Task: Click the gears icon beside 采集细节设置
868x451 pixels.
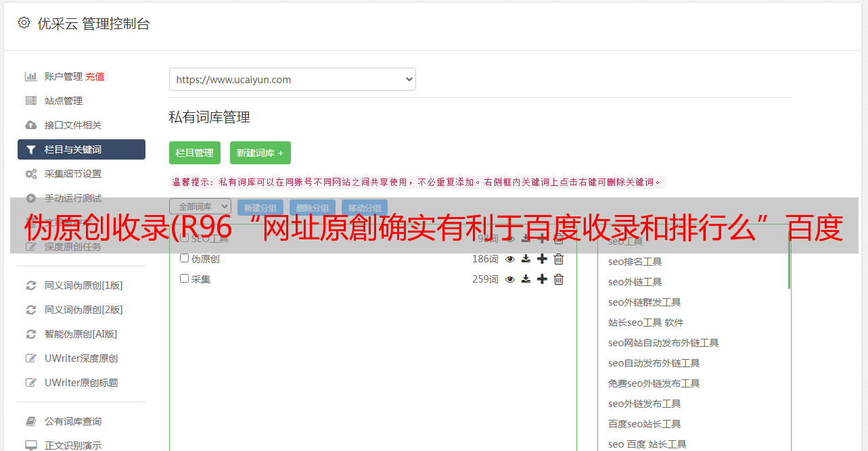Action: [30, 174]
